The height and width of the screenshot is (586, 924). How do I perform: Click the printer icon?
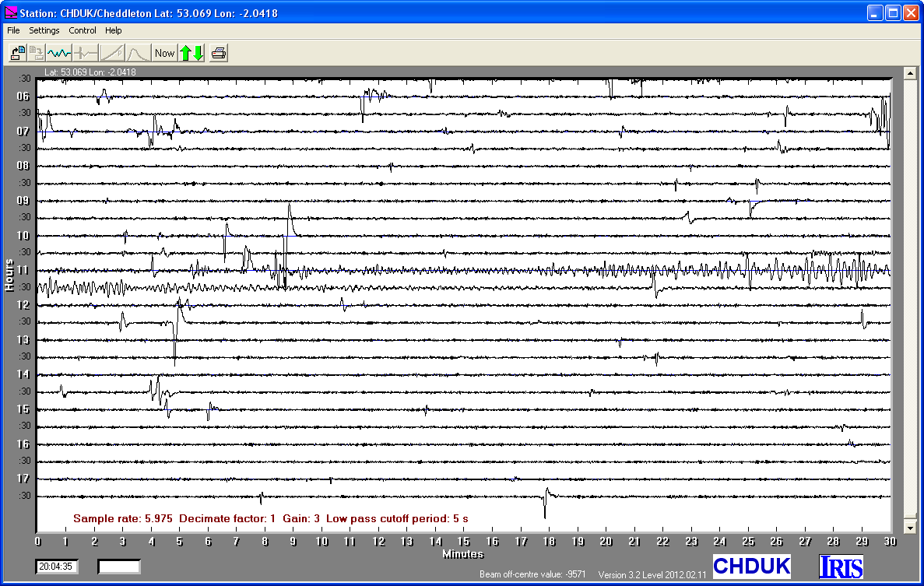pos(219,53)
